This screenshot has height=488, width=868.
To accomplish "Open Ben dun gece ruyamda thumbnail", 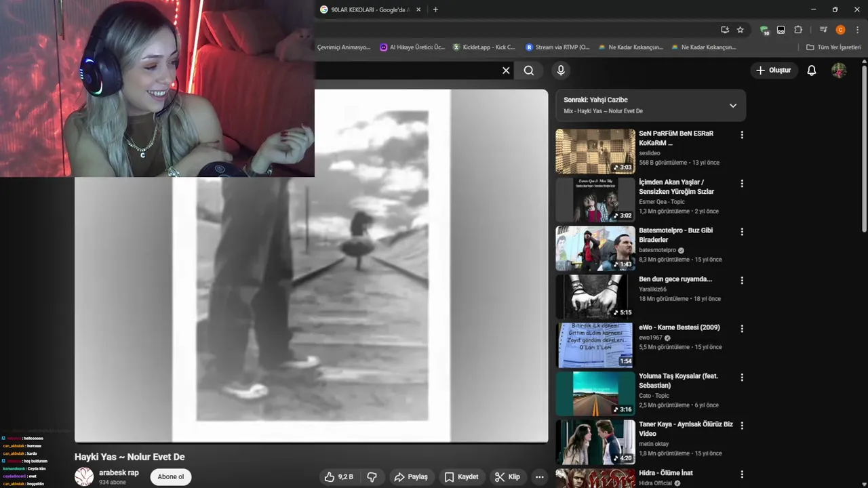I will click(595, 297).
